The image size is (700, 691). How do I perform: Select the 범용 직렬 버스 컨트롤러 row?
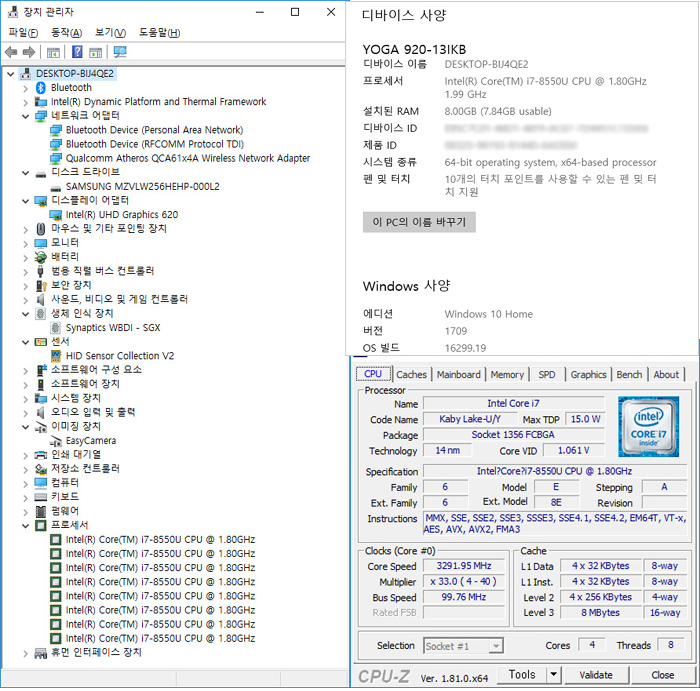103,271
